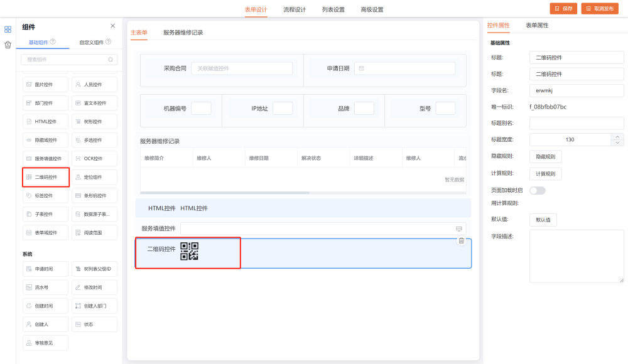Click the 保存 button

click(563, 8)
